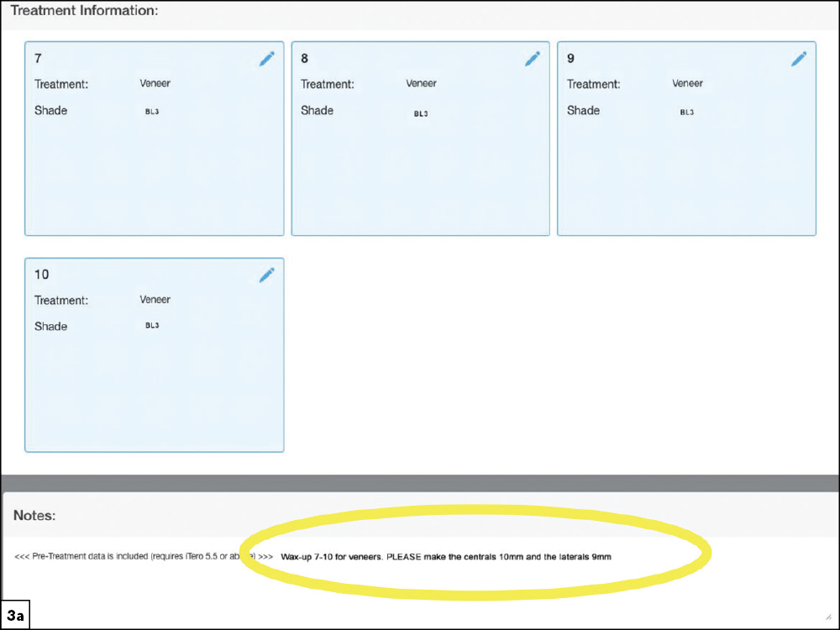This screenshot has height=630, width=840.
Task: Click the Wax-up 7-10 note text
Action: [x=445, y=557]
